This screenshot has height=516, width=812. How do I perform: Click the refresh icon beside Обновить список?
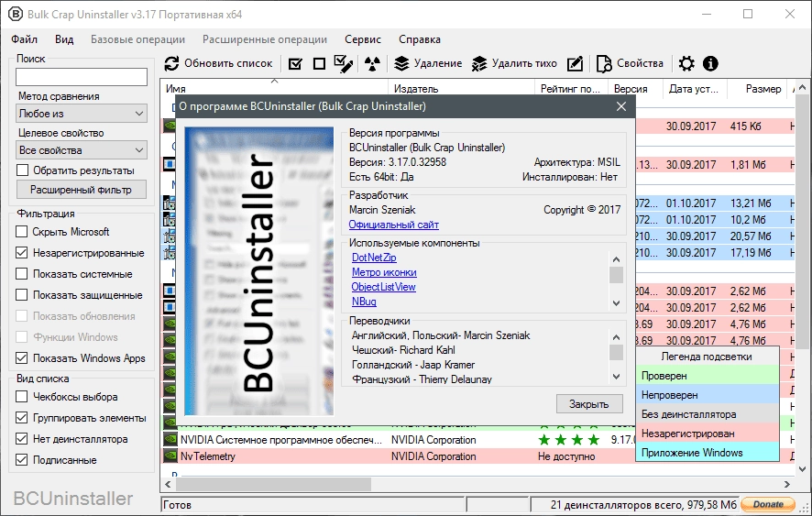tap(171, 64)
